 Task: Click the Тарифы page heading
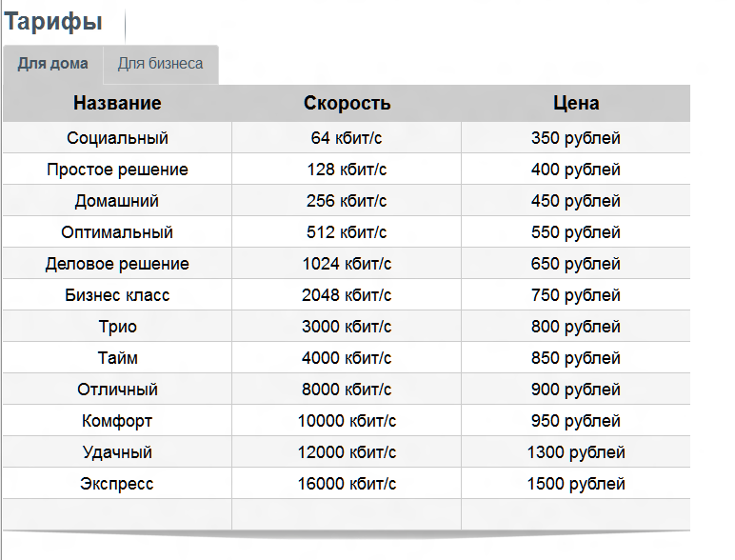point(53,22)
